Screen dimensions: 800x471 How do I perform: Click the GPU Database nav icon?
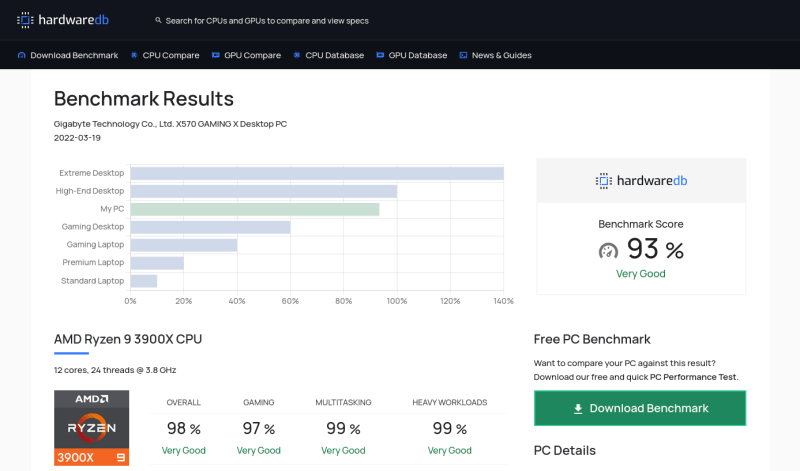[x=380, y=55]
